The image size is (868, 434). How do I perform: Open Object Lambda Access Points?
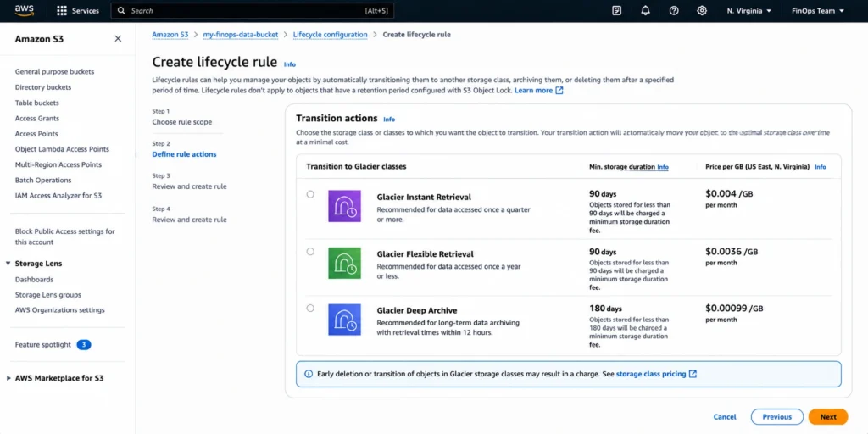coord(62,149)
